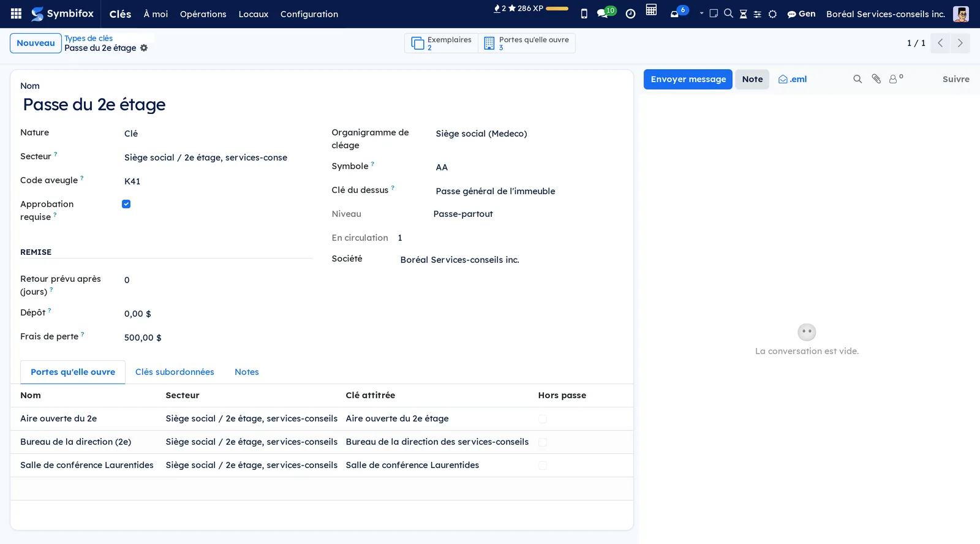Open the activities clock icon

coord(630,13)
